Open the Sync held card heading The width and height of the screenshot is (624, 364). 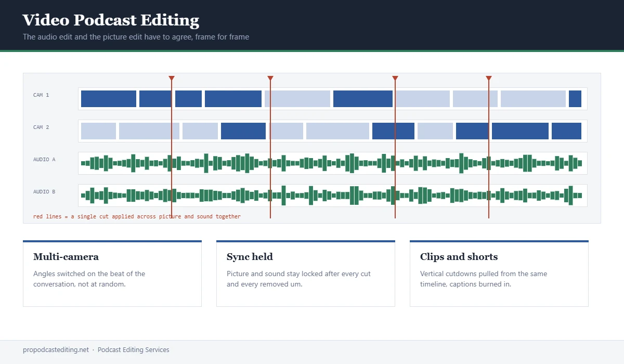pos(250,257)
